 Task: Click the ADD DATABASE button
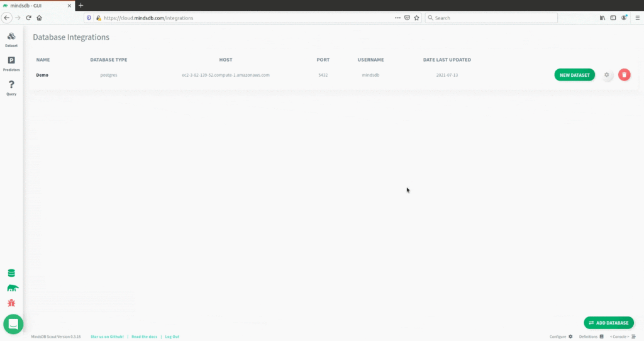(609, 323)
